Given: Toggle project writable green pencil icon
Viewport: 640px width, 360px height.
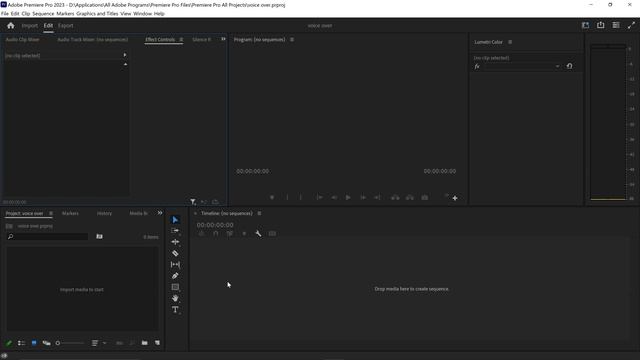Looking at the screenshot, I should click(9, 343).
